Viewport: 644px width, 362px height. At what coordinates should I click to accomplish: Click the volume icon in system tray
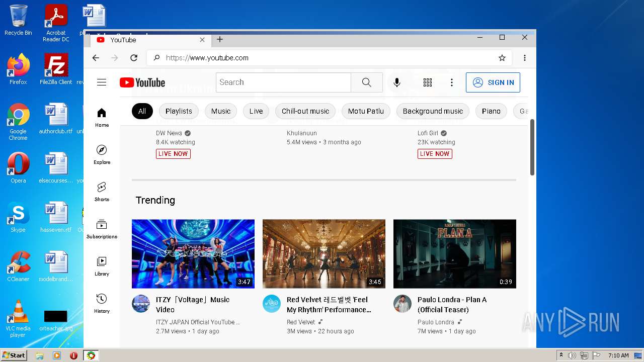(x=572, y=355)
